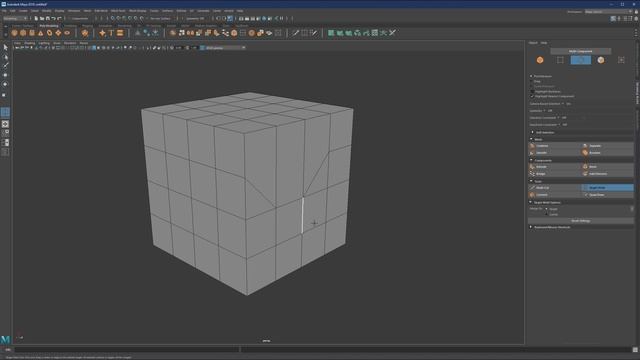Select Edge selection mode in Modeling Toolkit
The height and width of the screenshot is (360, 640).
(580, 60)
